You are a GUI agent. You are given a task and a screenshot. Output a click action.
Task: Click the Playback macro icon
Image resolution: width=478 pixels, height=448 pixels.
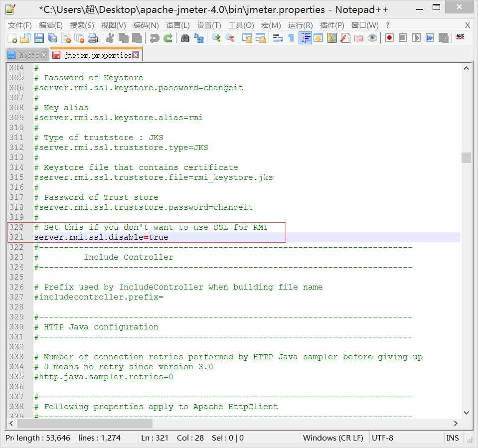416,38
